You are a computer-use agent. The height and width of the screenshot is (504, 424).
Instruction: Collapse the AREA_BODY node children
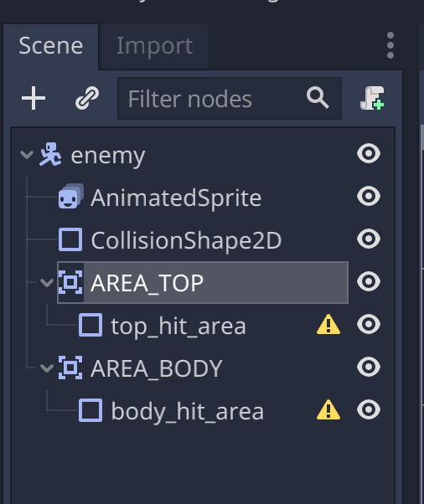pyautogui.click(x=47, y=368)
